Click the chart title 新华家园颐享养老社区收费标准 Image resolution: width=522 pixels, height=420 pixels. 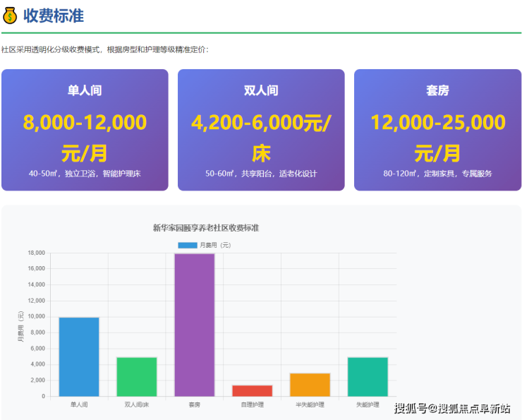[x=206, y=227]
